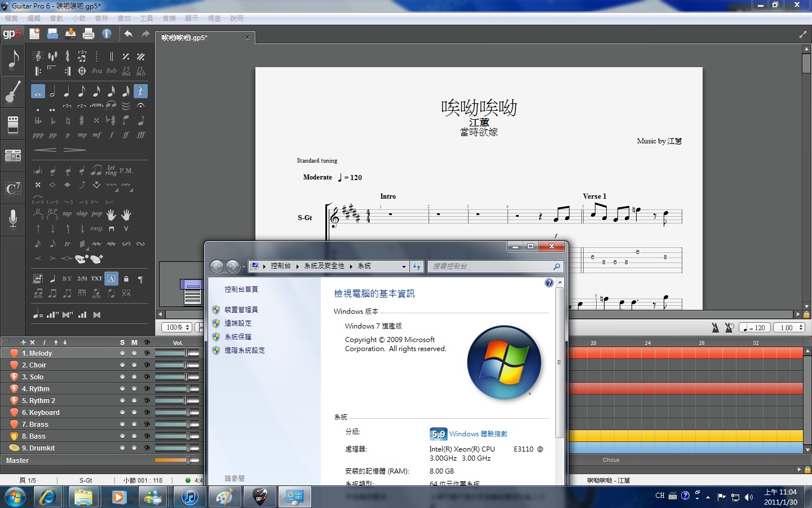Image resolution: width=812 pixels, height=508 pixels.
Task: Toggle the padlock lock-layout icon in the palette
Action: [126, 278]
